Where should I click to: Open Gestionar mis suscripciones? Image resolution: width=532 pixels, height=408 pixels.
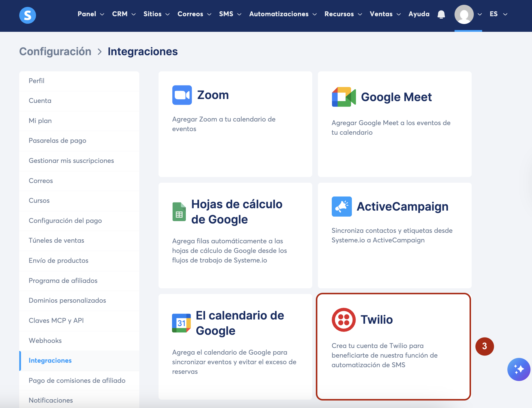click(x=79, y=161)
